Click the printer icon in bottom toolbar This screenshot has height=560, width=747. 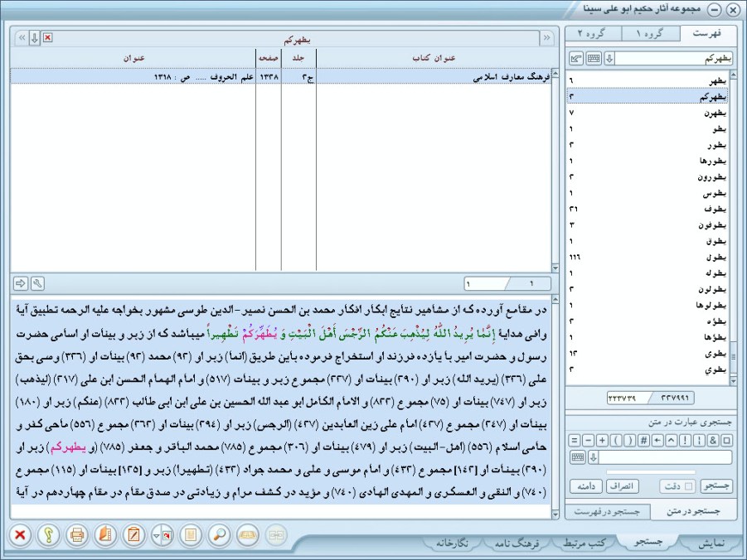pos(77,535)
